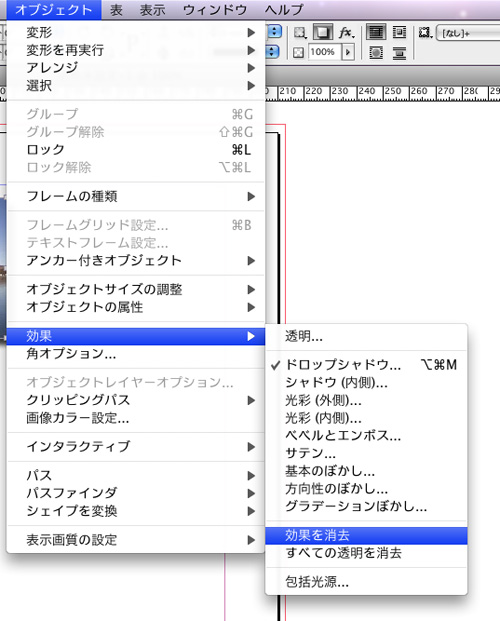Open the オブジェクト menu in the menu bar
Image resolution: width=500 pixels, height=621 pixels.
coord(54,10)
